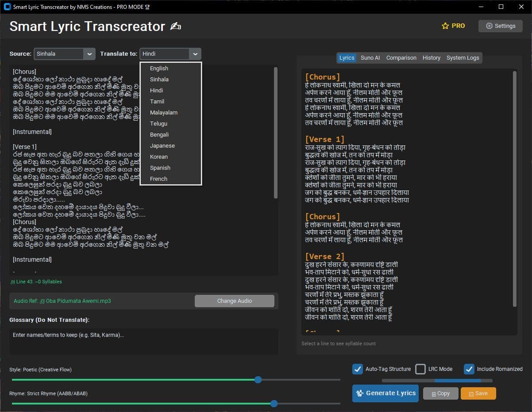Click the first [Chorus] heading in Hindi output
Viewport: 532px width, 412px height.
323,77
